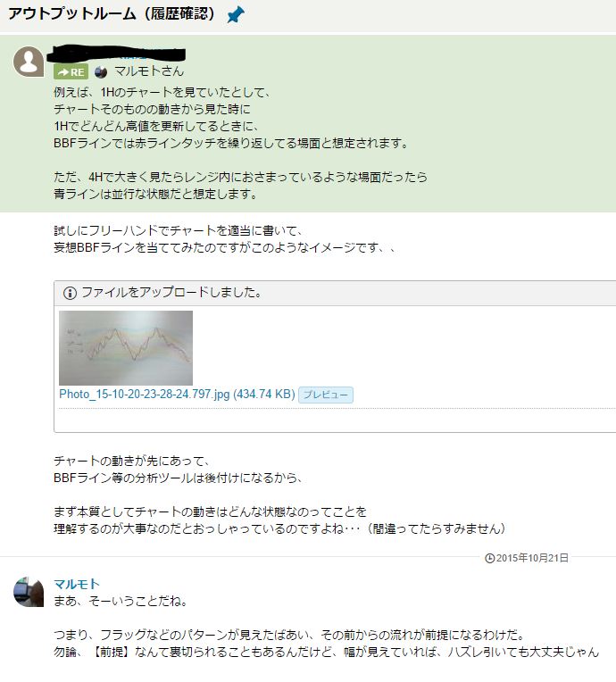Click the blacked-out sender name

(116, 54)
